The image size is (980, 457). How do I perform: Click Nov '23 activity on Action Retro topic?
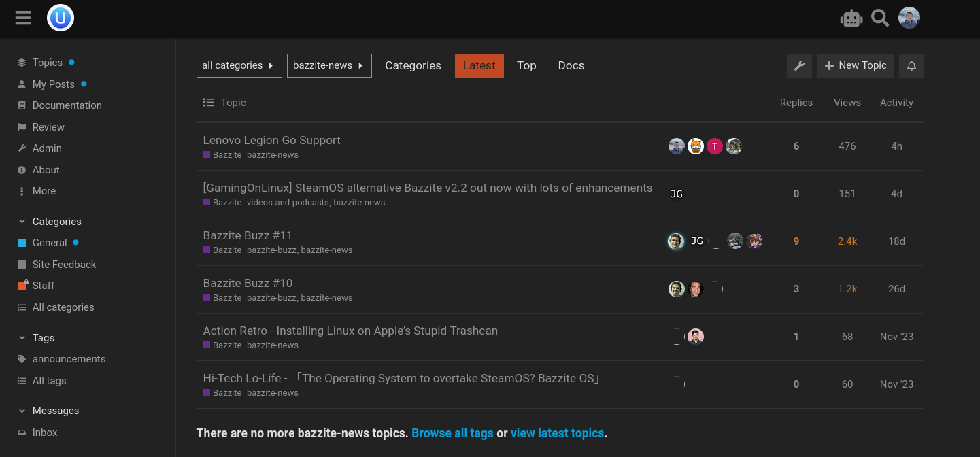(x=896, y=337)
